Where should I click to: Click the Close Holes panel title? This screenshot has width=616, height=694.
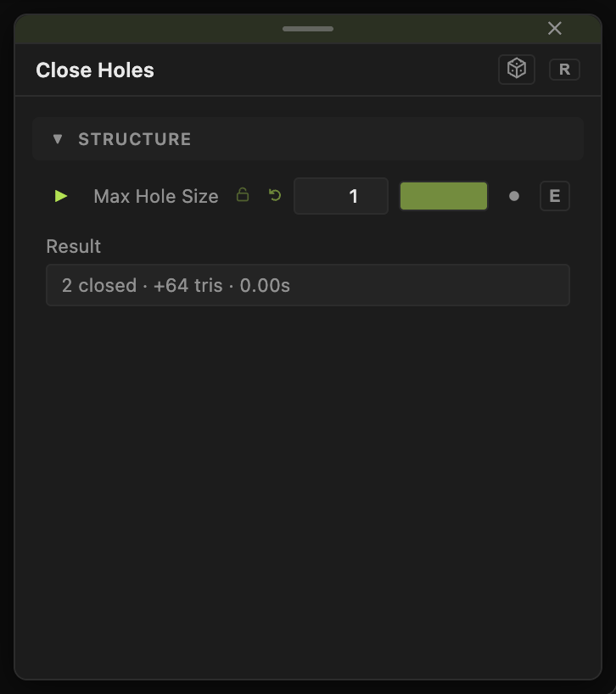95,70
